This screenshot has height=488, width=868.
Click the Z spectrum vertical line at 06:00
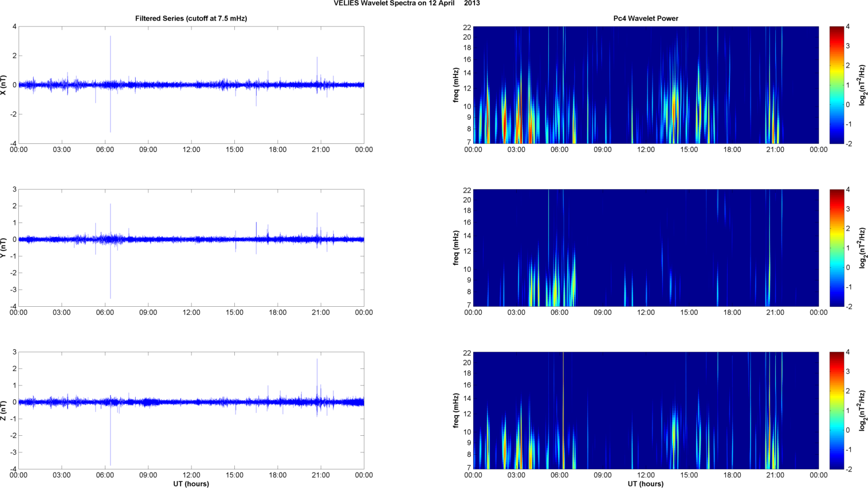(563, 411)
